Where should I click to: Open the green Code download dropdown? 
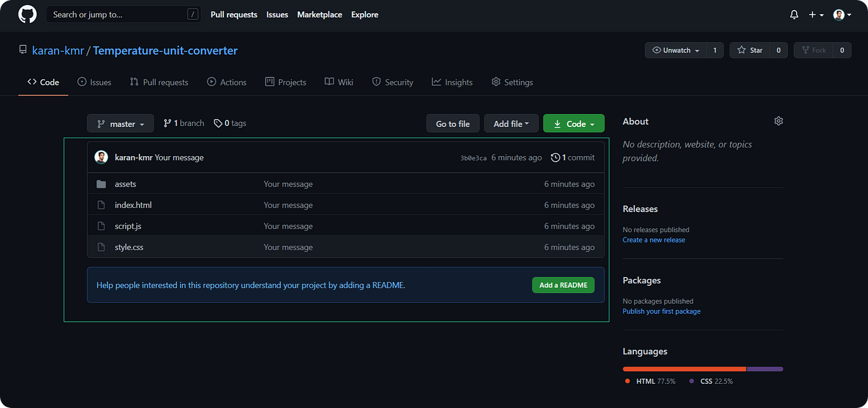573,123
